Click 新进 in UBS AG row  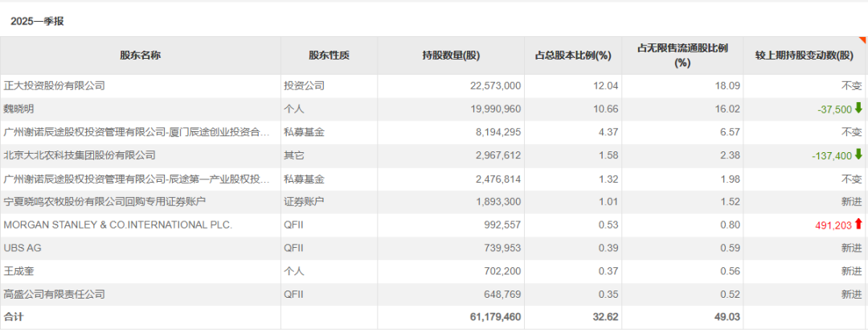852,248
